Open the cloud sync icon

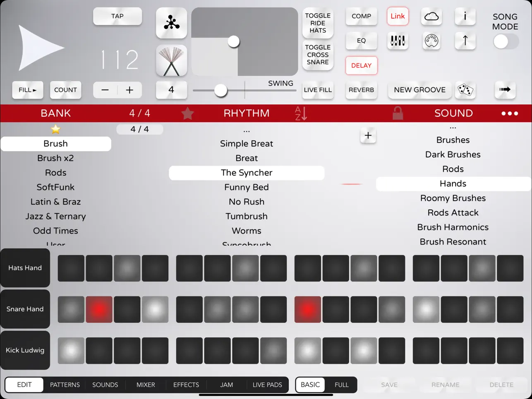tap(431, 17)
